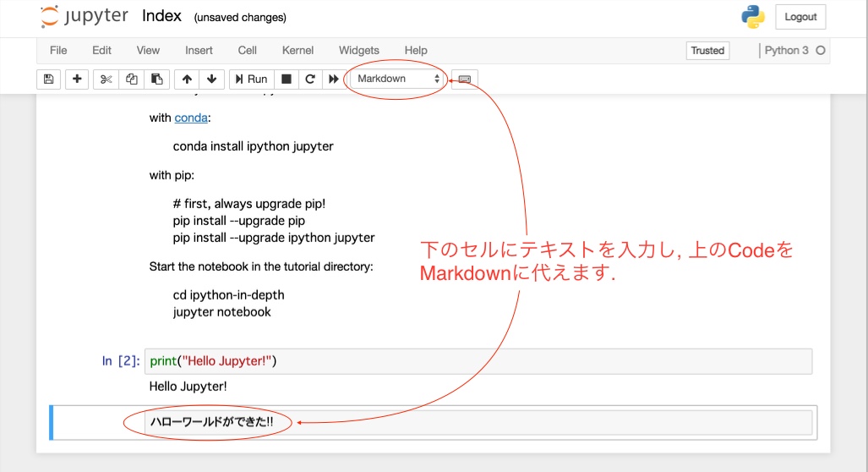Run the selected cell
This screenshot has width=868, height=472.
point(251,79)
